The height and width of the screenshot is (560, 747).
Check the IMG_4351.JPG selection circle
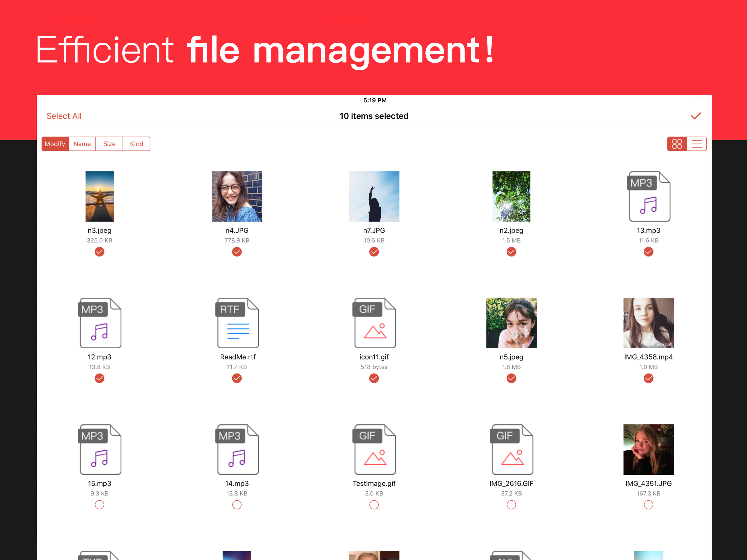tap(648, 505)
